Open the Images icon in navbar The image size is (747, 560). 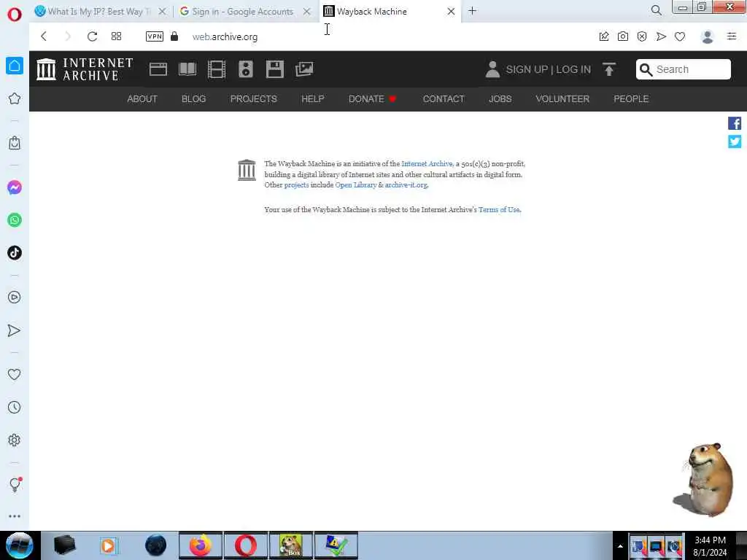coord(304,69)
